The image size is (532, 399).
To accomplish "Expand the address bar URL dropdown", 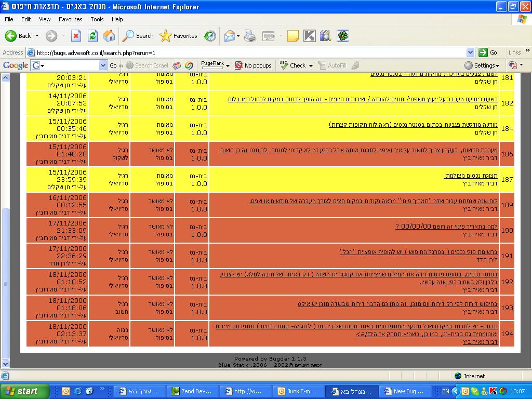I will [470, 52].
